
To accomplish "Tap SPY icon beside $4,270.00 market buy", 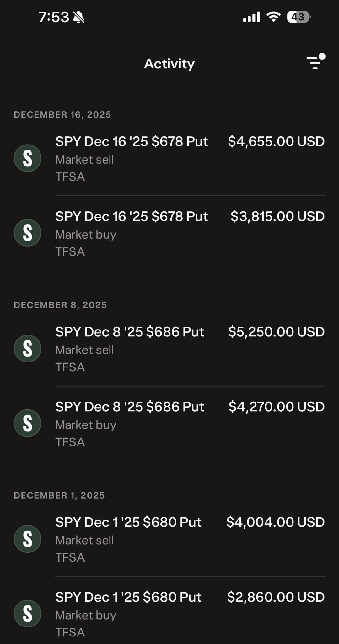I will tap(28, 423).
